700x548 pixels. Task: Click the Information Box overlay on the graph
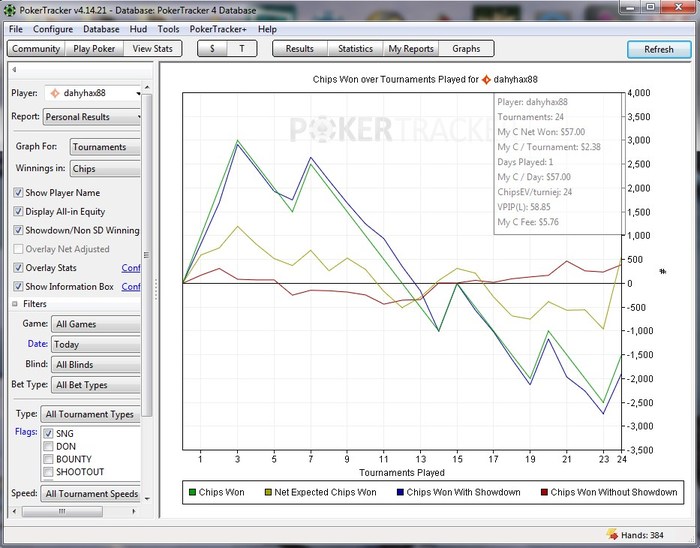(558, 164)
